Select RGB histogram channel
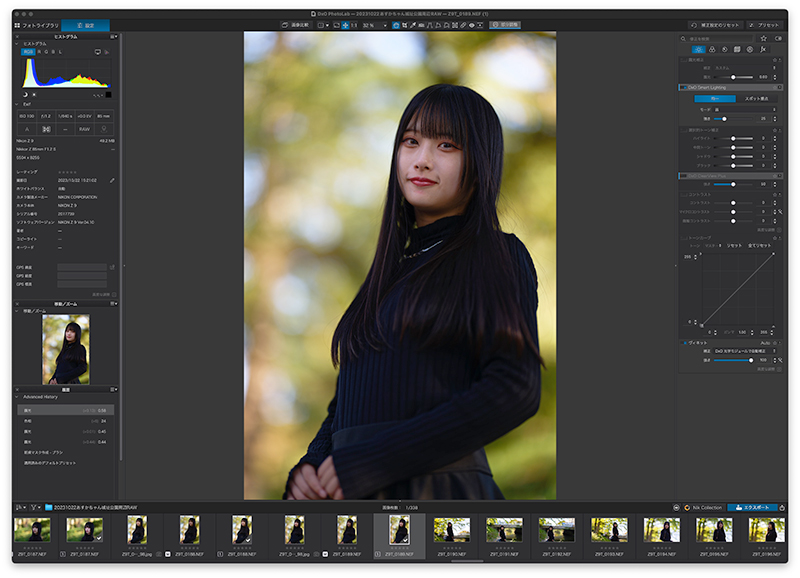Image resolution: width=800 pixels, height=578 pixels. pos(28,52)
